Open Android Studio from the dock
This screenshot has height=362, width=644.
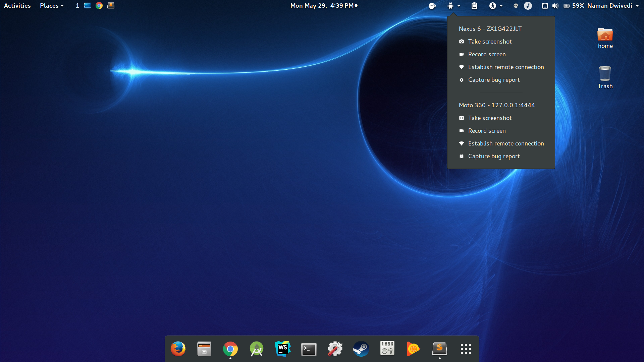point(257,349)
